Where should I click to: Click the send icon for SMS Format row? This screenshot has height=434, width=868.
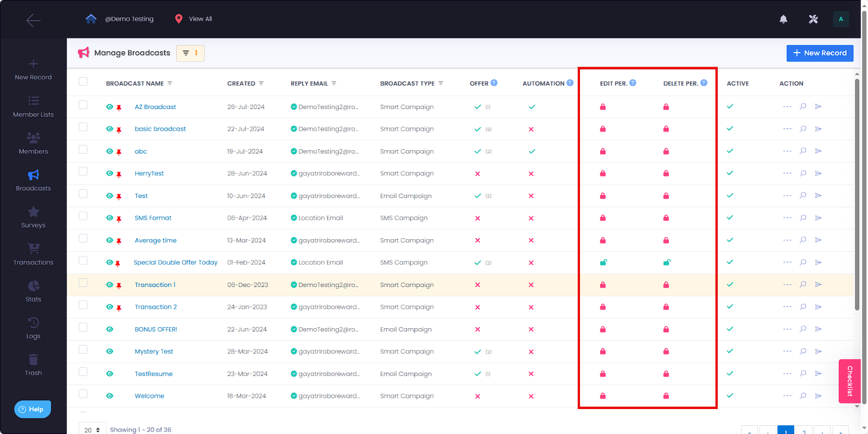click(x=819, y=218)
